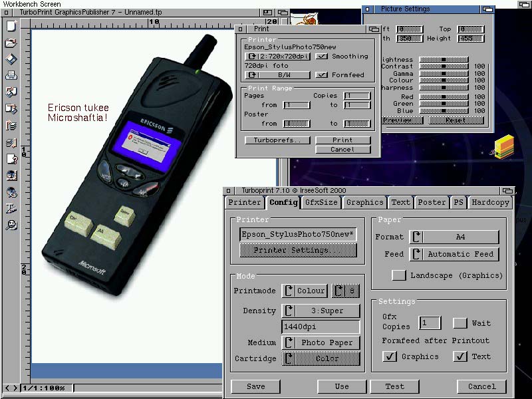Switch to the Poster tab
This screenshot has width=532, height=399.
click(x=432, y=203)
